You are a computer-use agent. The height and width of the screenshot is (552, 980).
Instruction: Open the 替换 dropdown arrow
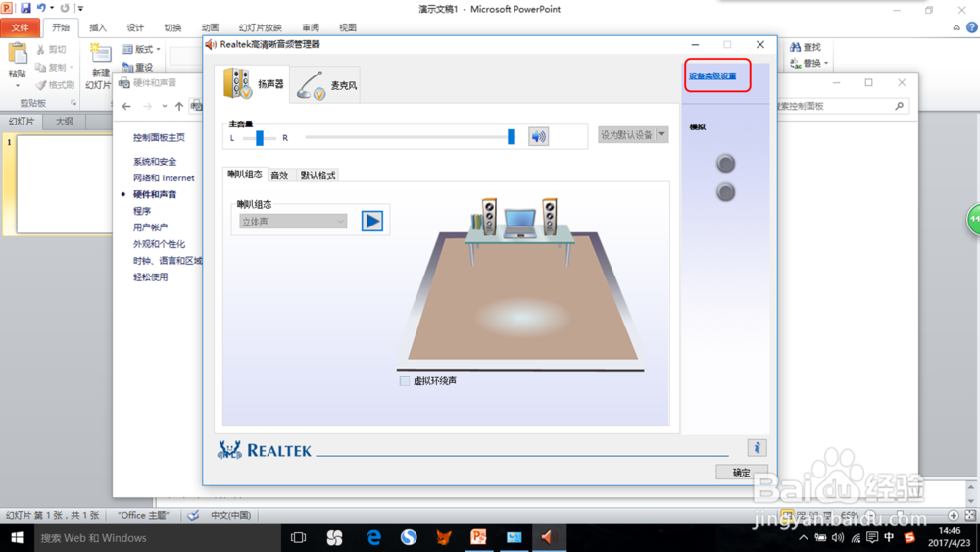point(826,63)
